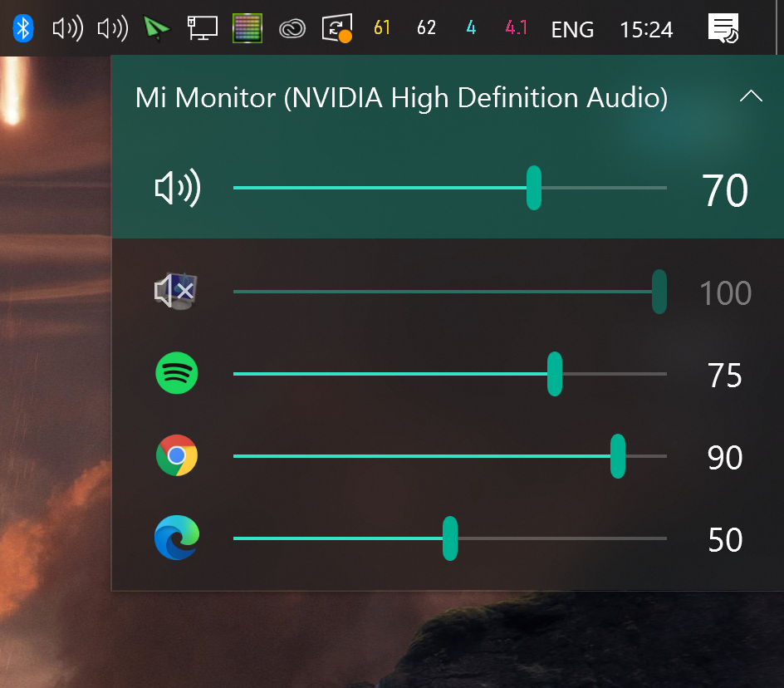Collapse the Mi Monitor device section
The image size is (784, 688).
(x=751, y=96)
